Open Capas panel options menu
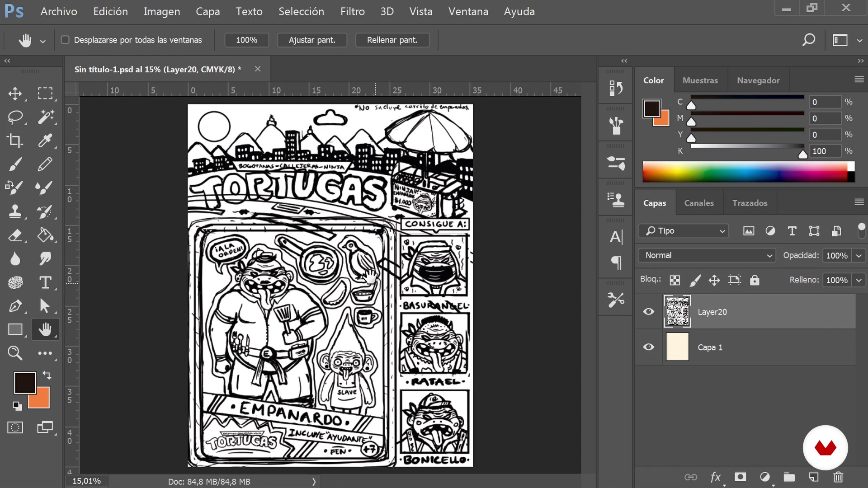This screenshot has width=868, height=488. (x=859, y=202)
